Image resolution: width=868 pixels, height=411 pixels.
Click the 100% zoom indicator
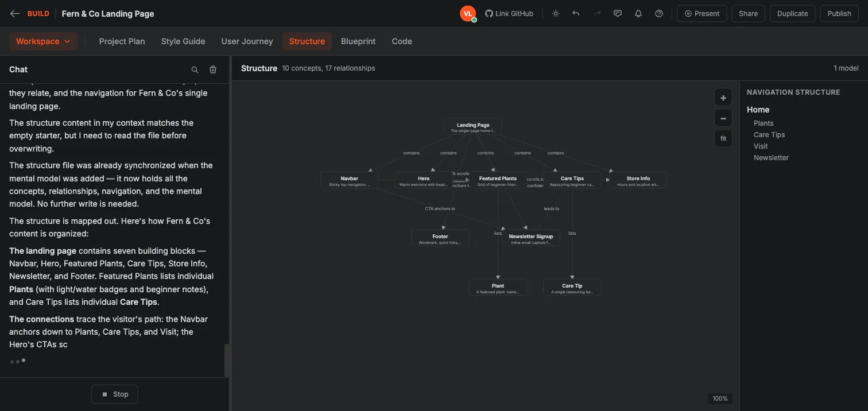pyautogui.click(x=720, y=398)
